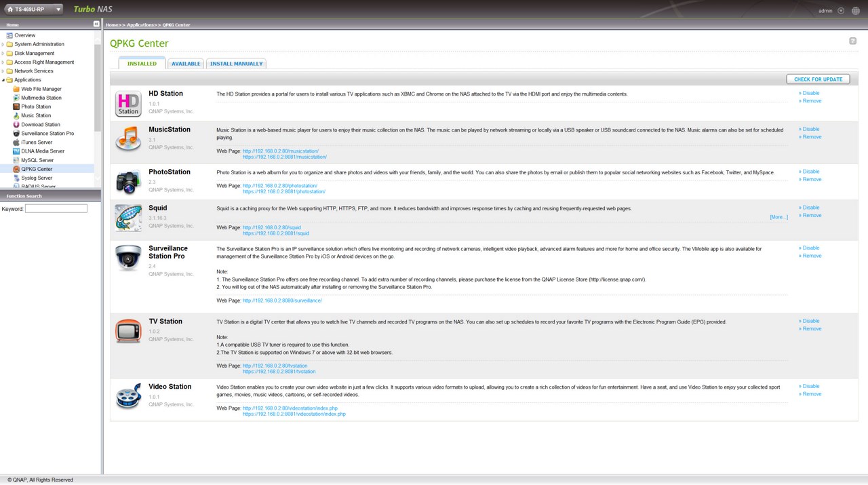Open the Video Station http index.php link
The height and width of the screenshot is (485, 868).
pos(290,408)
